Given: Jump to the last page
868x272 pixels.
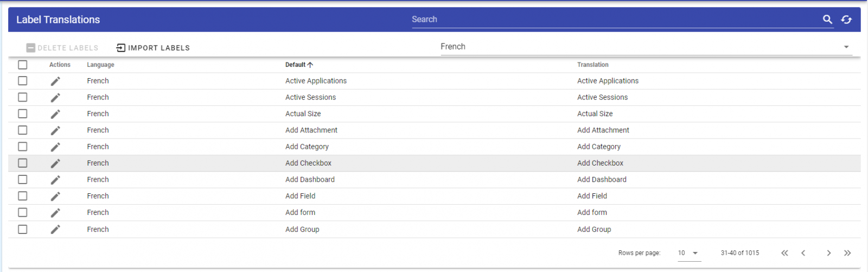Looking at the screenshot, I should coord(847,253).
